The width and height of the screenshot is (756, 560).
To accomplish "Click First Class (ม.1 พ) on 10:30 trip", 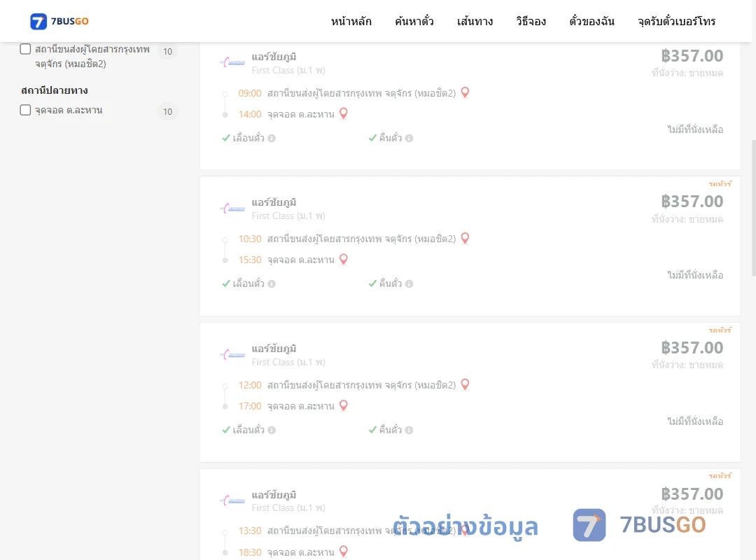I will [x=288, y=216].
